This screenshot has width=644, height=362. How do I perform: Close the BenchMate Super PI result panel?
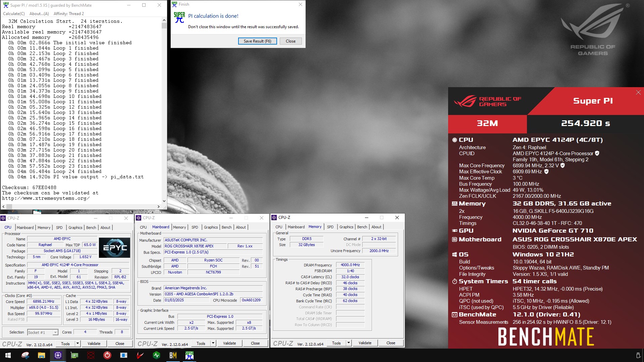638,93
